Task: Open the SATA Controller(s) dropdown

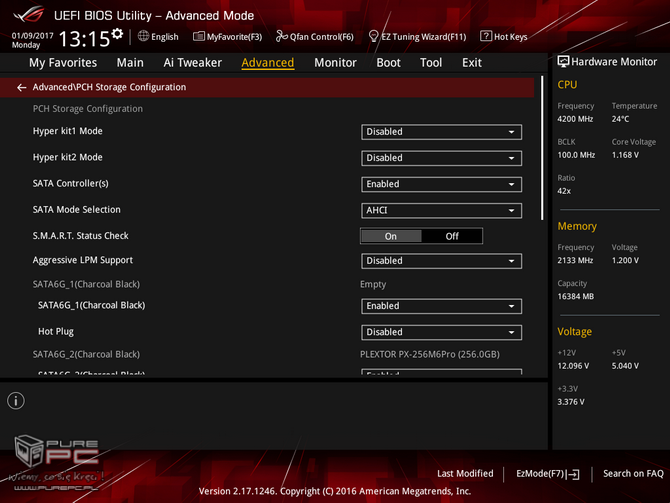Action: point(441,184)
